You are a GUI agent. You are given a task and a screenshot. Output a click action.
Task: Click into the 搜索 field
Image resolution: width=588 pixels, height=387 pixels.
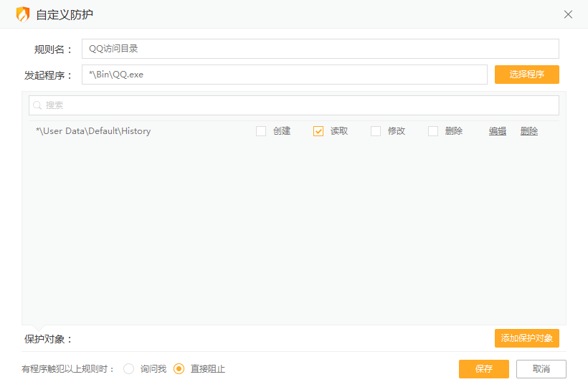294,105
